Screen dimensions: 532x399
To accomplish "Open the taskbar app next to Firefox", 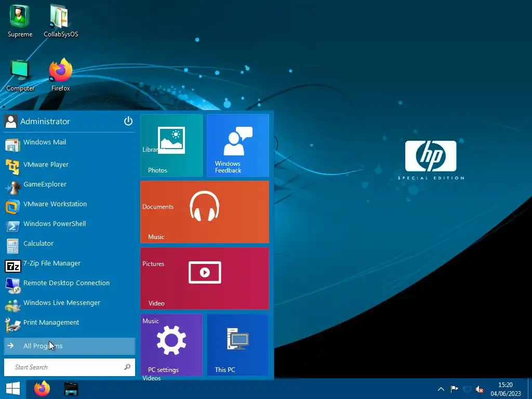I will [71, 389].
